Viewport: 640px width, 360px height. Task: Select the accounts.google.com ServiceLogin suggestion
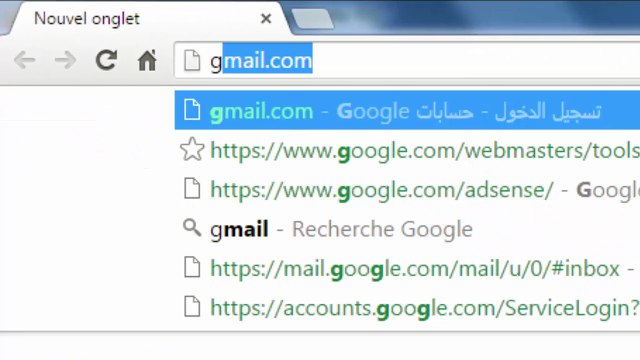point(407,308)
